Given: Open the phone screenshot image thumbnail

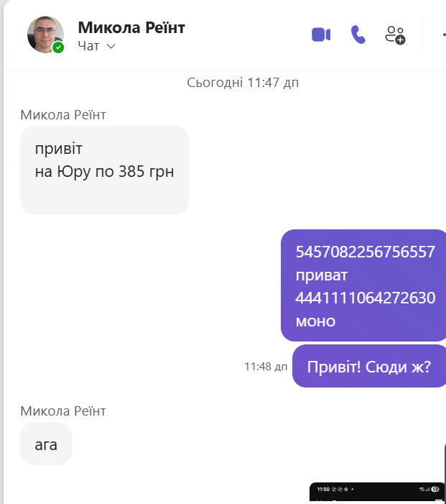Looking at the screenshot, I should (378, 492).
